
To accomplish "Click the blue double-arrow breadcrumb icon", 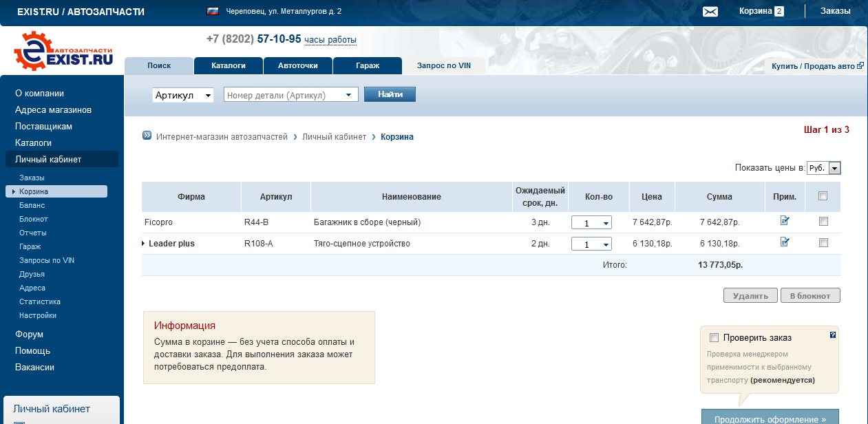I will pyautogui.click(x=147, y=135).
